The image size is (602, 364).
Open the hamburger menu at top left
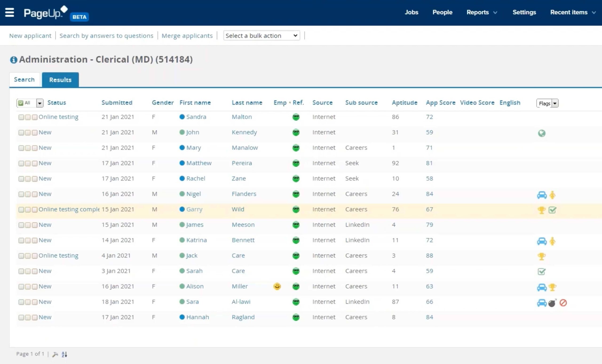click(x=10, y=12)
